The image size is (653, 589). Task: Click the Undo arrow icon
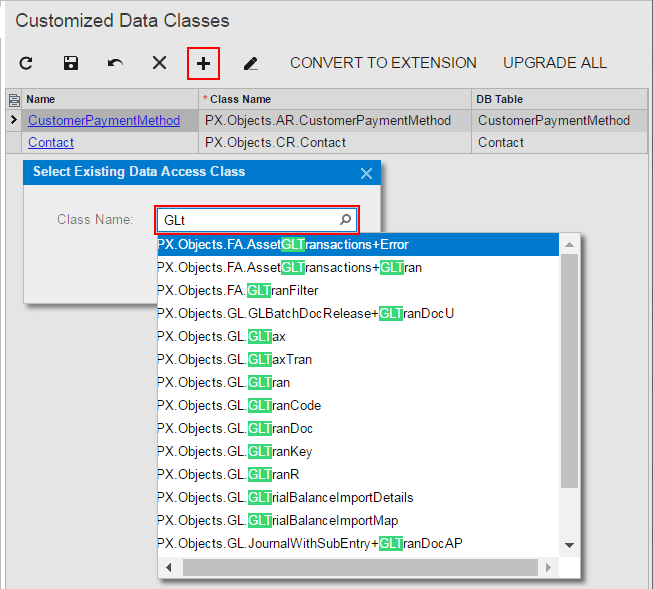[115, 63]
